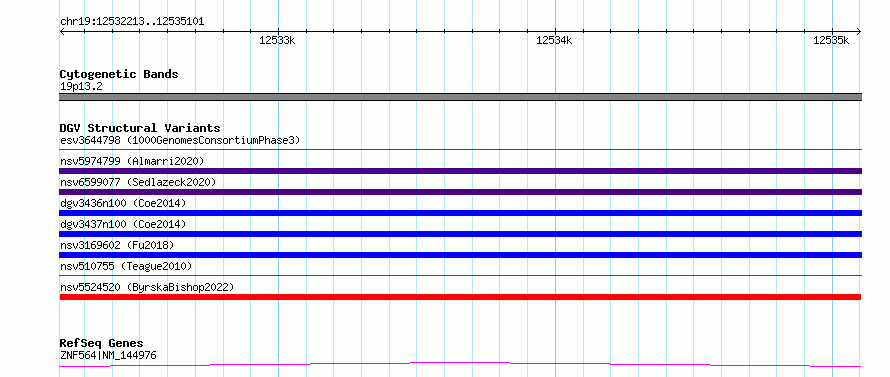Click the Cytogenetic Bands track heading
This screenshot has width=890, height=377.
(119, 74)
